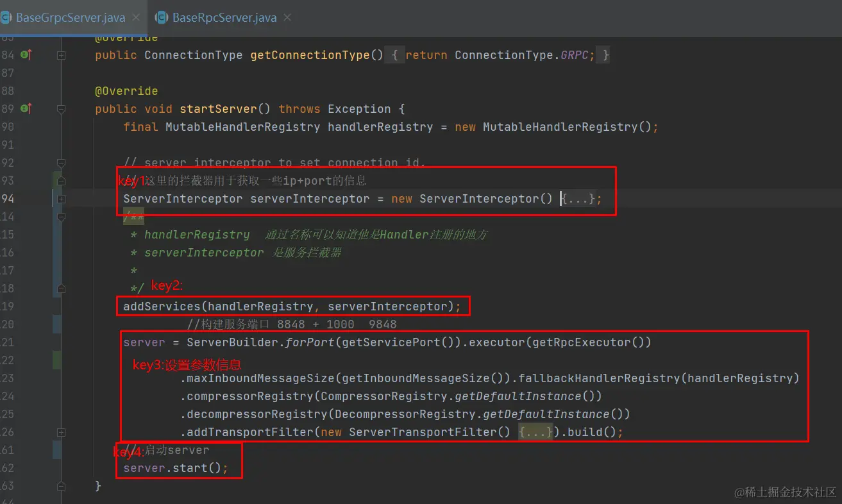Click the getInboundMessageSize() call
Image resolution: width=842 pixels, height=504 pixels.
tap(423, 378)
